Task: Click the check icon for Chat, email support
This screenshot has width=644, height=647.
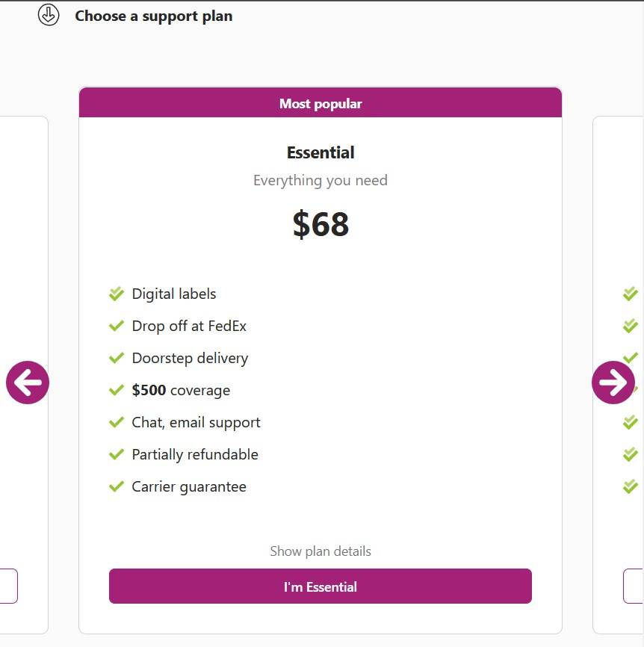Action: pyautogui.click(x=117, y=423)
